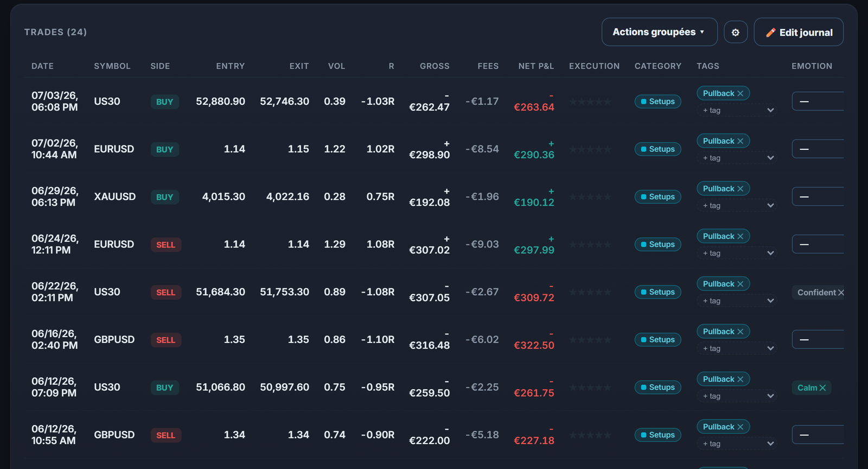Sort by NET P&L column header
This screenshot has width=868, height=469.
click(x=536, y=66)
